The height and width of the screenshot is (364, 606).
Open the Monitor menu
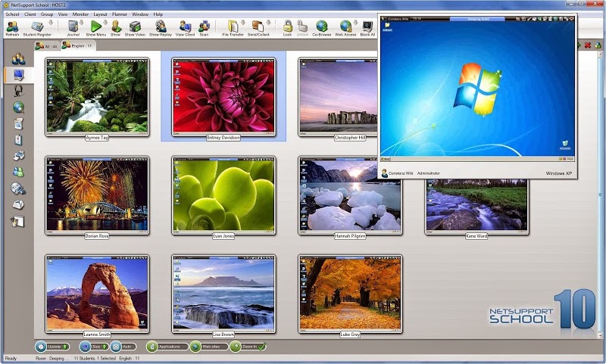pyautogui.click(x=80, y=14)
